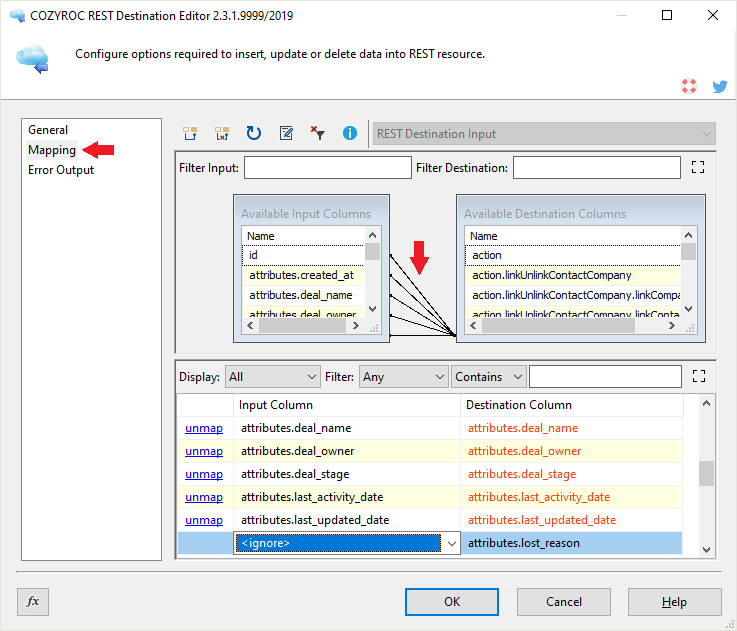Unmap the attributes.deal_owner row
The image size is (737, 631).
point(204,451)
